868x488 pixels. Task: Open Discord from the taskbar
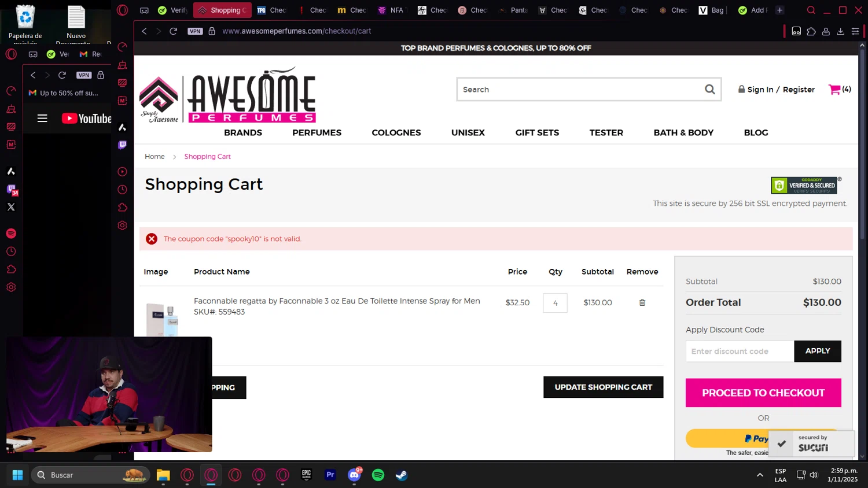click(354, 475)
